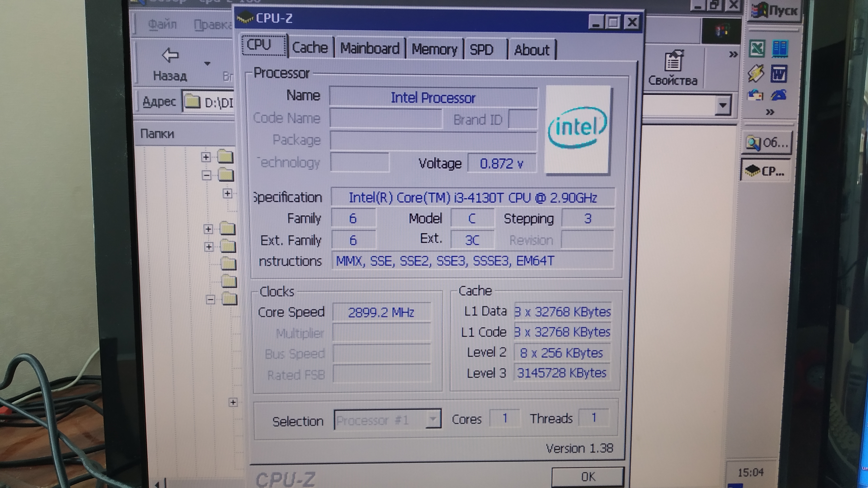Image resolution: width=868 pixels, height=488 pixels.
Task: Click the Voltage value 0.872 v
Action: [501, 164]
